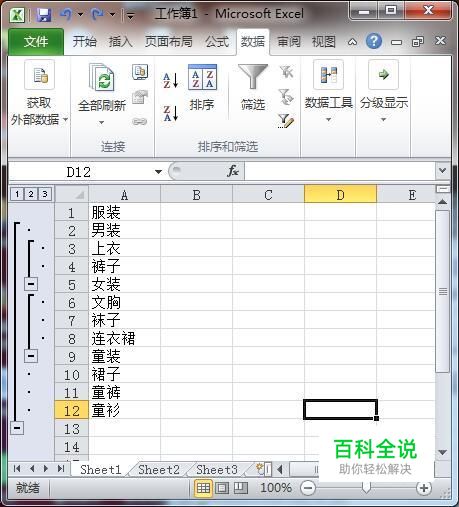Open the Connections icon
Image resolution: width=459 pixels, height=507 pixels.
point(140,71)
